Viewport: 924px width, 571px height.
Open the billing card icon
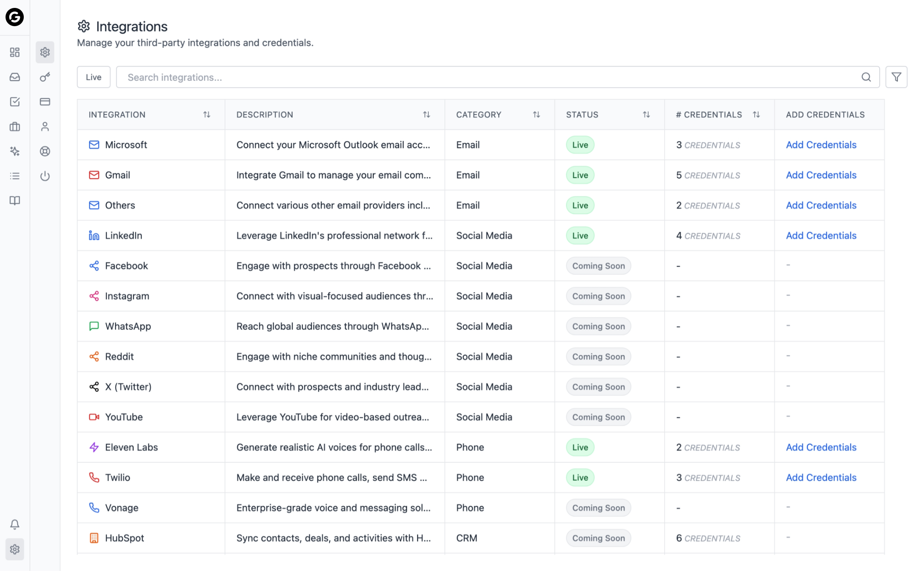click(45, 102)
